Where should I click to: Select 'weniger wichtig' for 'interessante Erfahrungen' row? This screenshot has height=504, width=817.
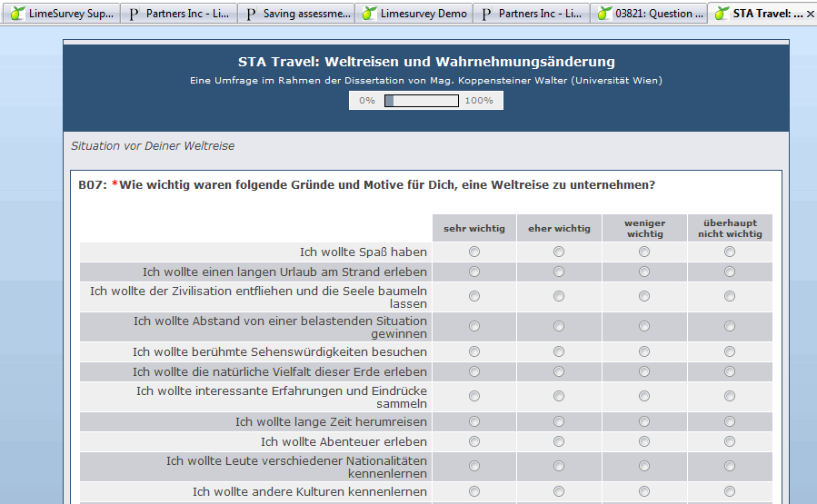coord(644,396)
